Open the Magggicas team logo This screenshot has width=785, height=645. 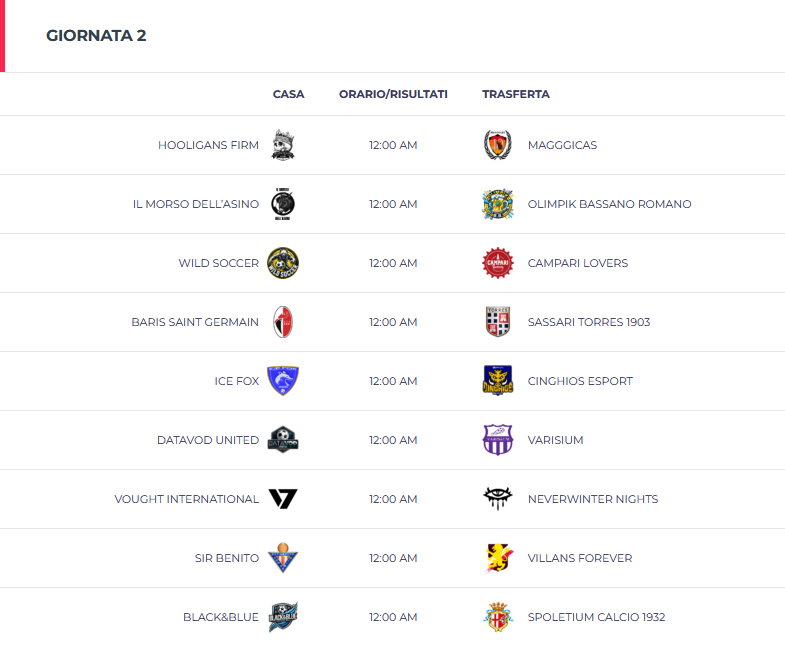click(x=498, y=145)
